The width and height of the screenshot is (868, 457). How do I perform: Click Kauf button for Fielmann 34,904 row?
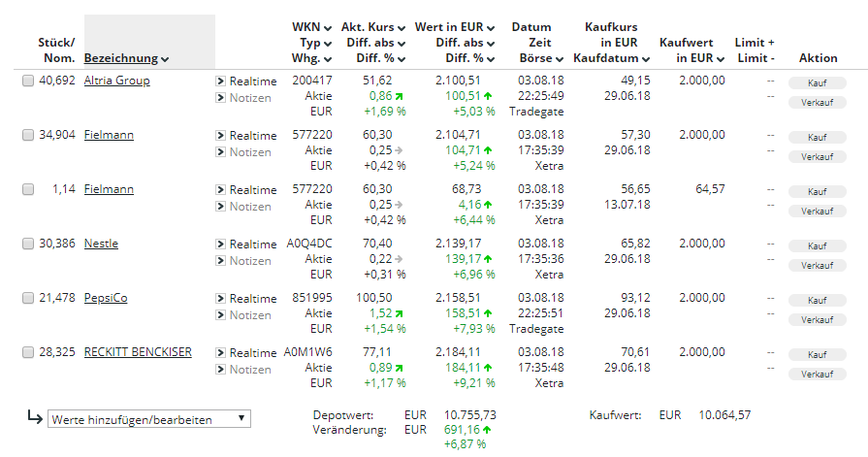coord(817,138)
